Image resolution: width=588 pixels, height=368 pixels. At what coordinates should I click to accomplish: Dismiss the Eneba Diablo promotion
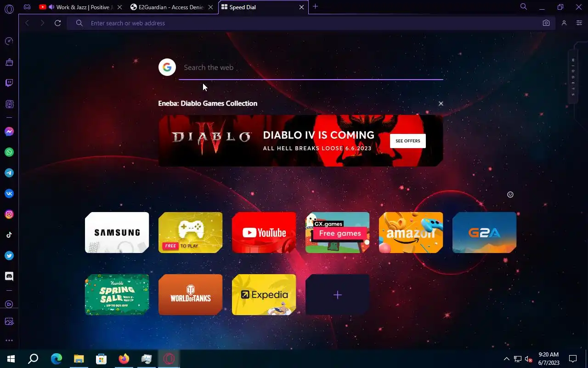coord(441,103)
